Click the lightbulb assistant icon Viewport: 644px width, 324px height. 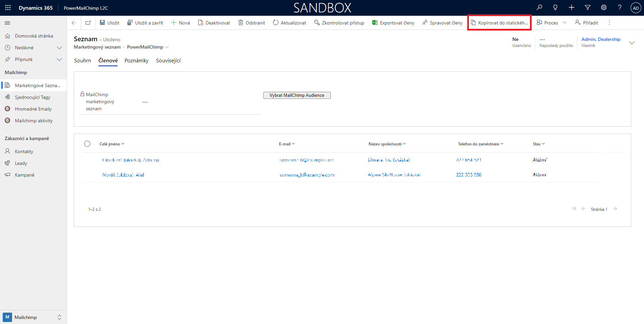[555, 8]
